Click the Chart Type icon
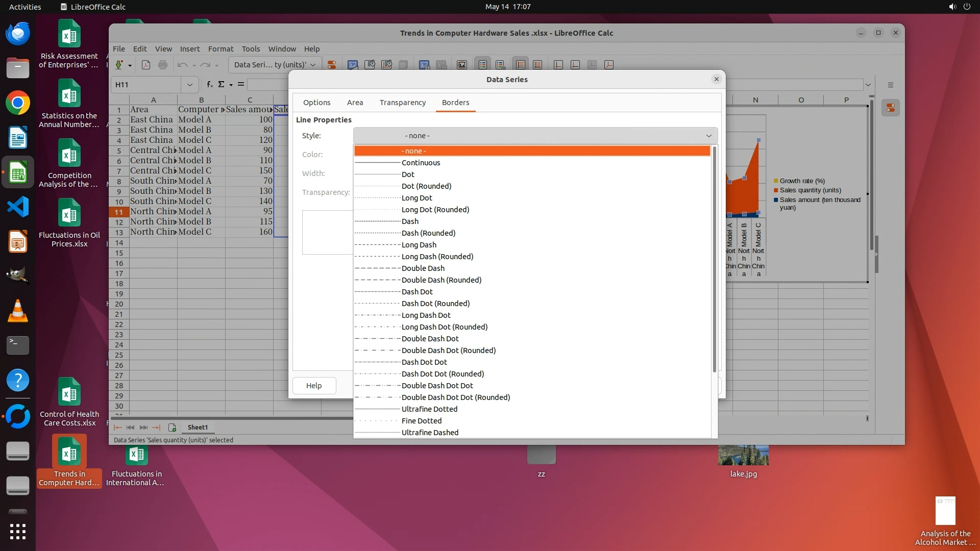980x551 pixels. (x=353, y=65)
